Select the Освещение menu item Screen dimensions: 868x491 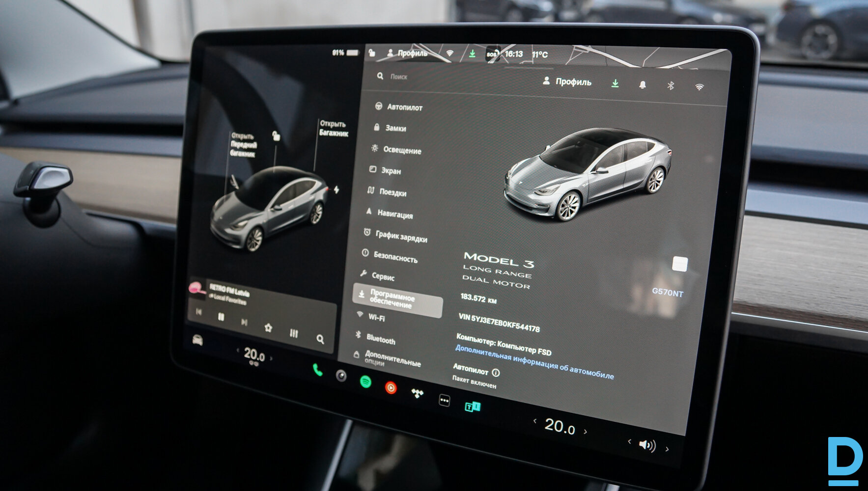(x=396, y=149)
